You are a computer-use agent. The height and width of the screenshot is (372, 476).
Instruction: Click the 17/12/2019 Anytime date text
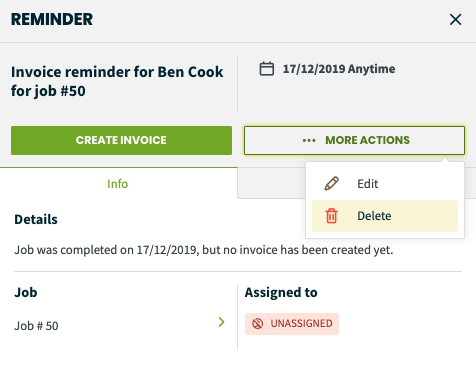click(x=339, y=69)
